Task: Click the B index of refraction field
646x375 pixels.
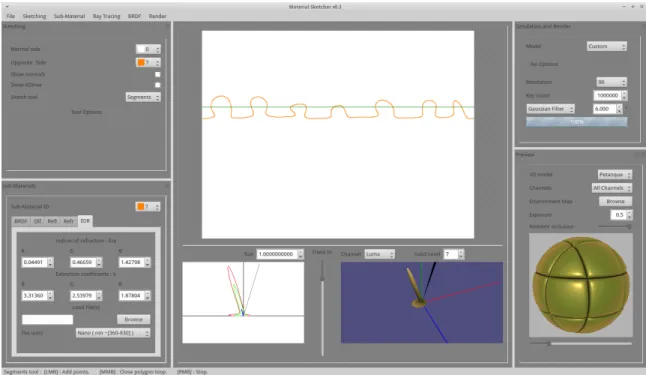Action: [x=132, y=262]
